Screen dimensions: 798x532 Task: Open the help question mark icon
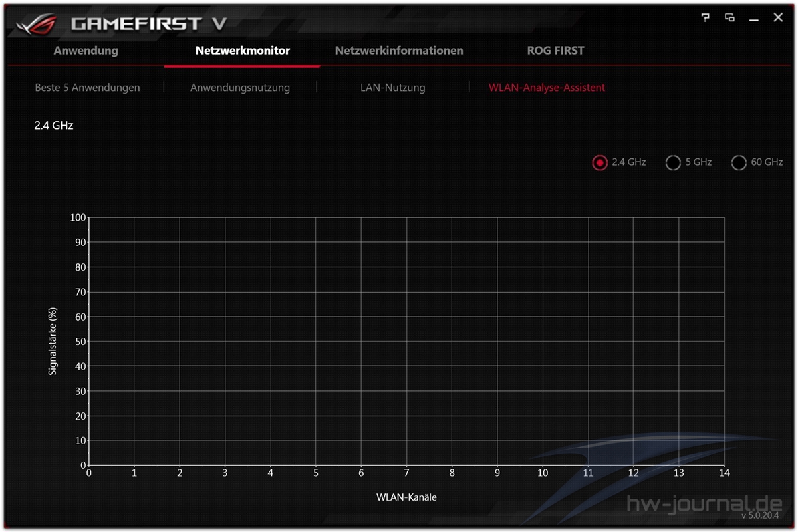coord(706,18)
